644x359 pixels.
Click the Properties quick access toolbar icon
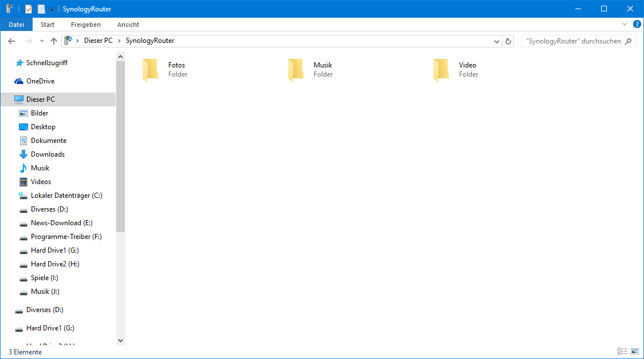(29, 9)
